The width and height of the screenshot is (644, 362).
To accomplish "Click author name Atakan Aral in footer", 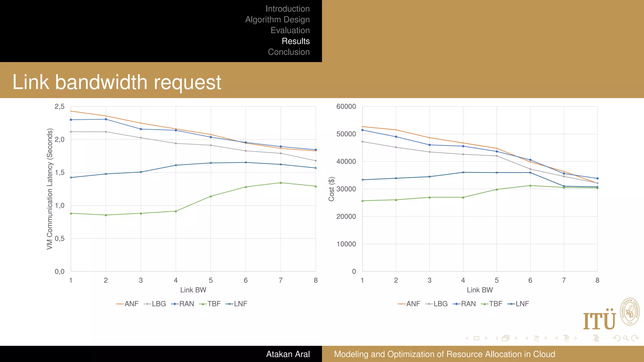I will click(x=288, y=354).
